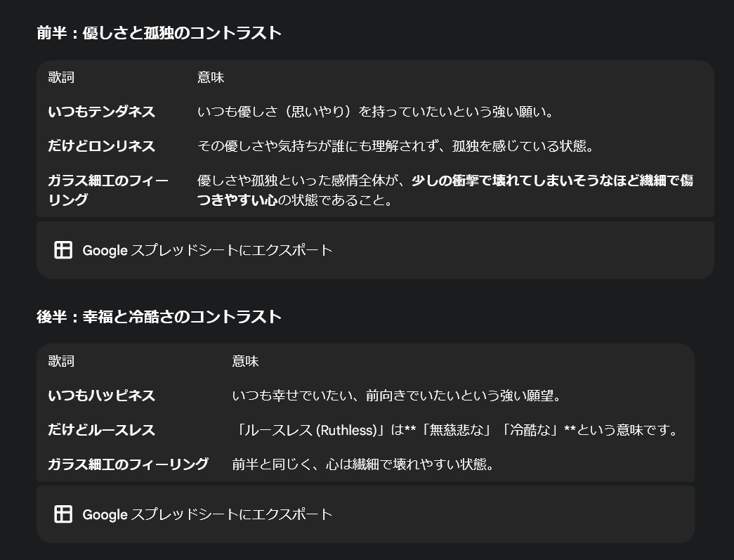The height and width of the screenshot is (560, 734).
Task: Click the heading 前半：優しさと孤独のコントラスト
Action: click(159, 33)
